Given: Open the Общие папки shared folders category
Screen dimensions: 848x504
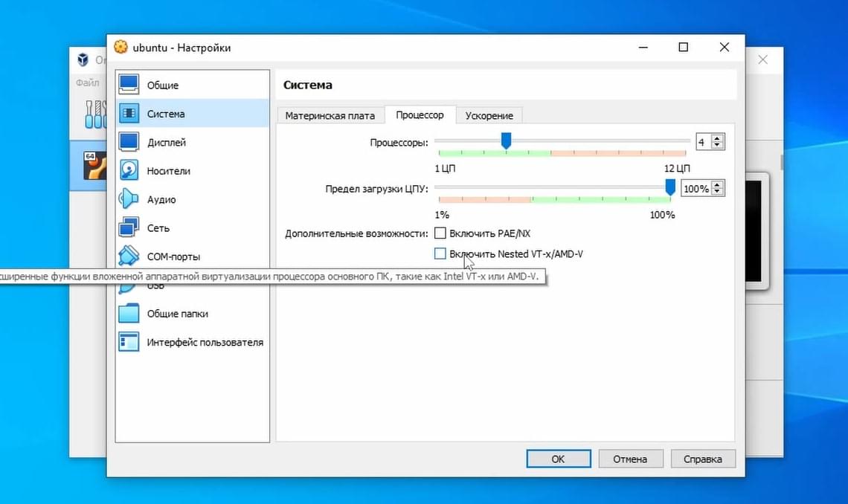Looking at the screenshot, I should click(192, 313).
